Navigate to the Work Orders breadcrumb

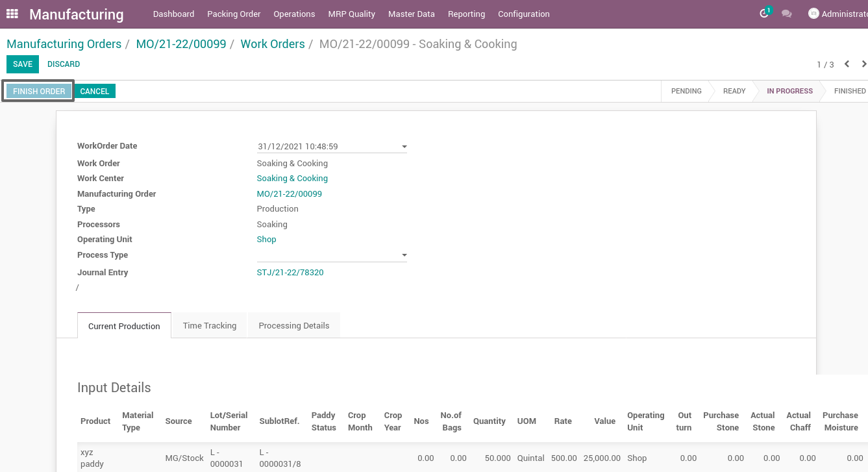pos(273,43)
